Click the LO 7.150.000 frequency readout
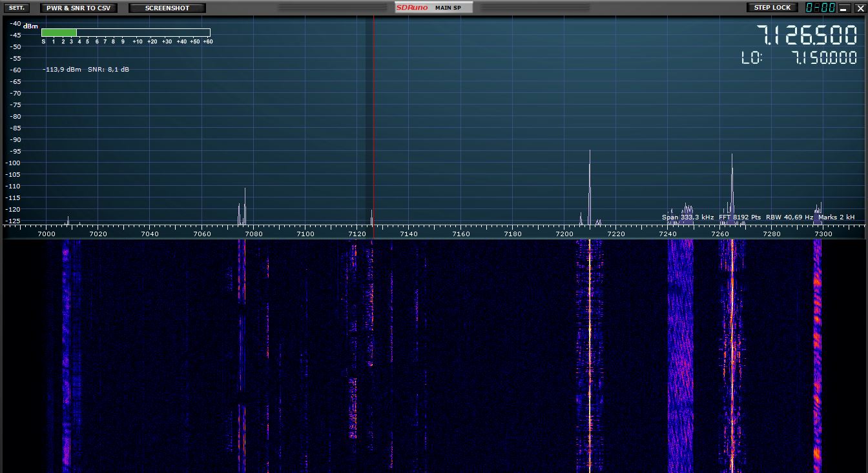The image size is (868, 473). [800, 58]
